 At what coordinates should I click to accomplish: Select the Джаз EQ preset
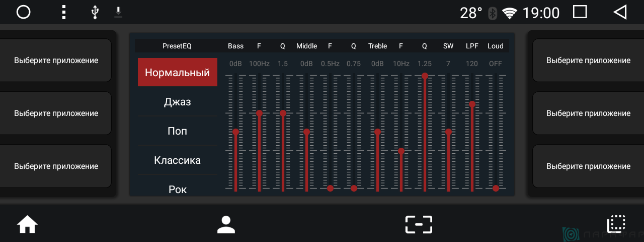tap(177, 102)
